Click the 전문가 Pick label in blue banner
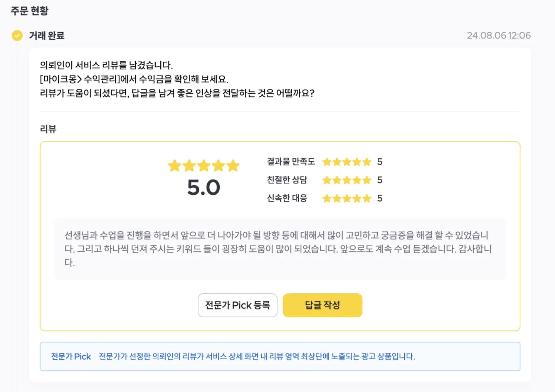Viewport: 555px width, 392px height. pos(71,357)
